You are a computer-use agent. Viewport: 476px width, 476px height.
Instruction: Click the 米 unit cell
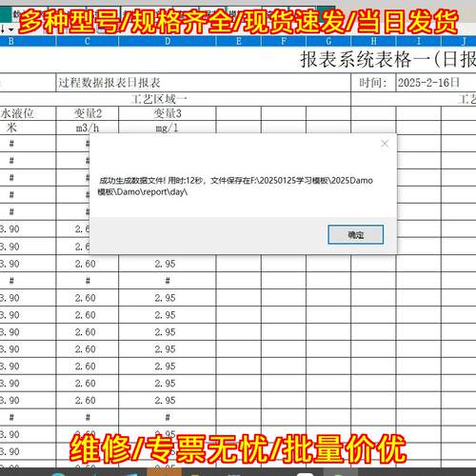click(x=28, y=128)
